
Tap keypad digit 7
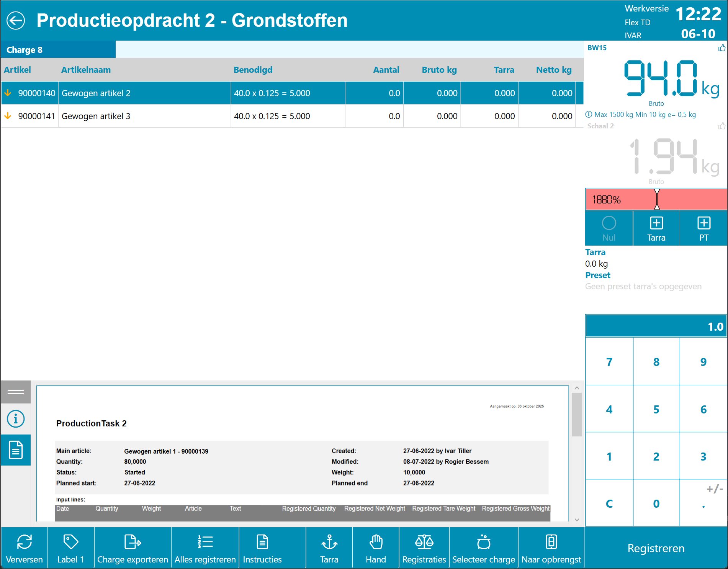pos(609,362)
